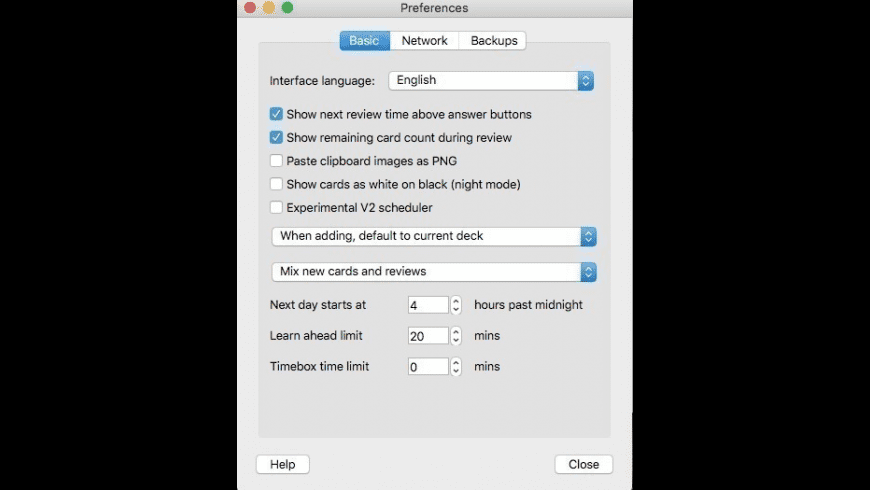Click the Learn ahead limit value field
This screenshot has width=870, height=490.
(428, 336)
